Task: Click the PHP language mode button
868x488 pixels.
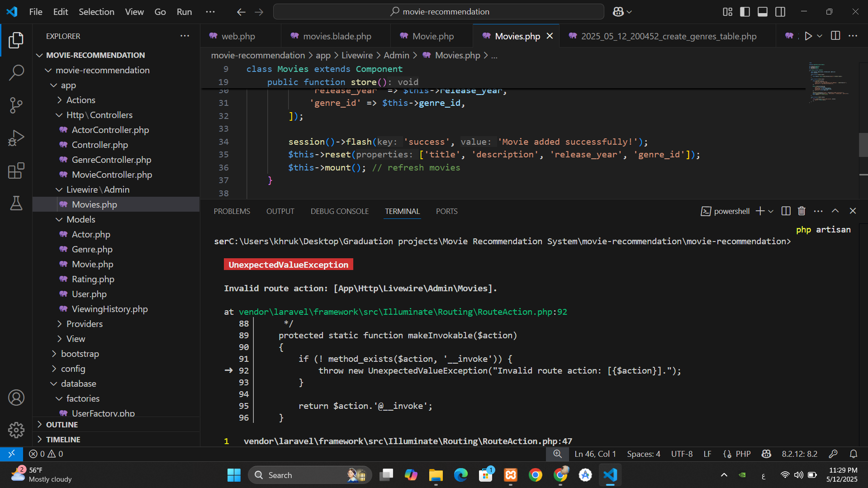Action: pos(743,454)
